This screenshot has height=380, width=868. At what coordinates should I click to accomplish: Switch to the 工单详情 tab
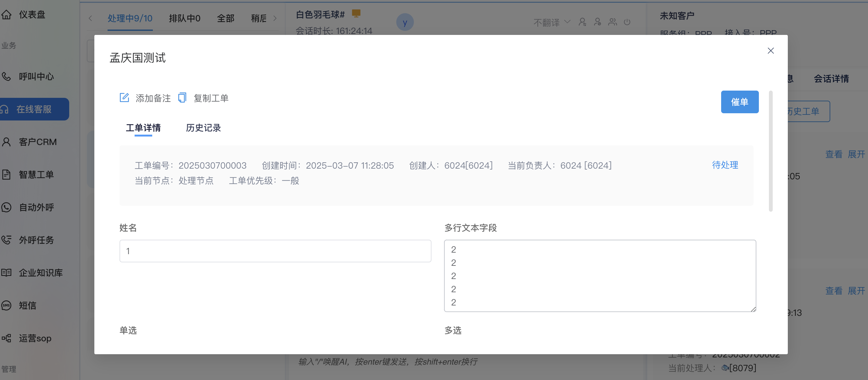coord(143,128)
